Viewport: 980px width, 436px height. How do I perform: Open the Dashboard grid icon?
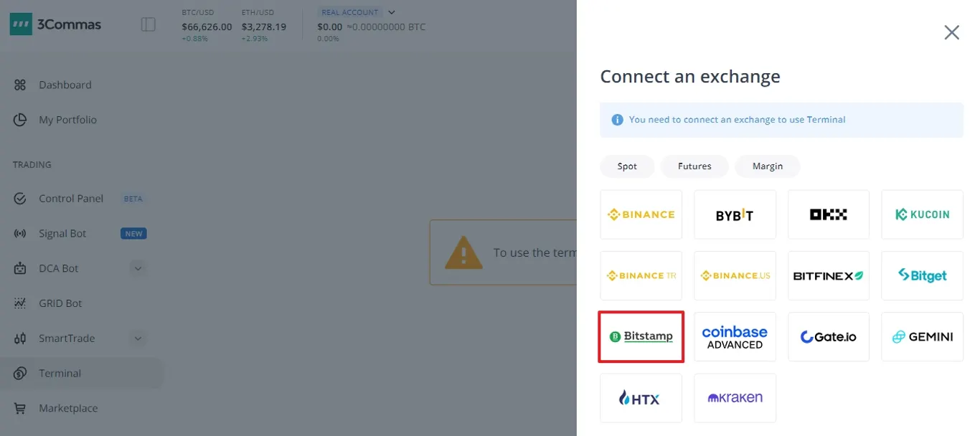point(20,85)
